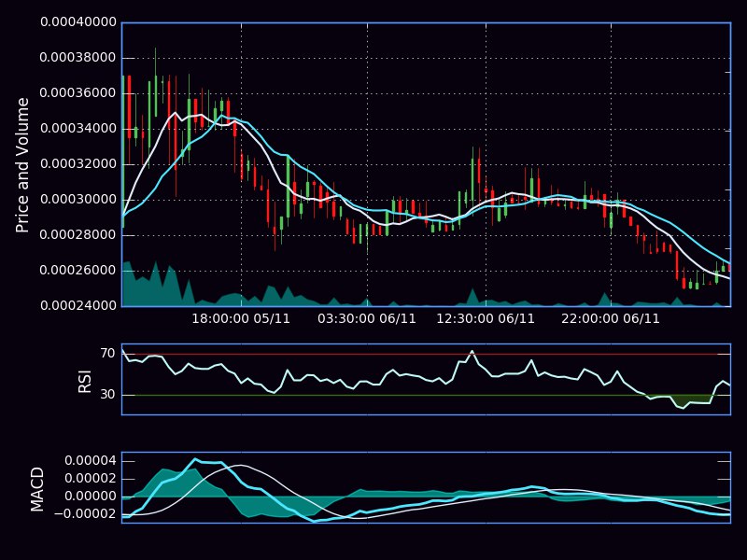The image size is (747, 560).
Task: Click the shaded oversold region below RSI 30
Action: (684, 401)
